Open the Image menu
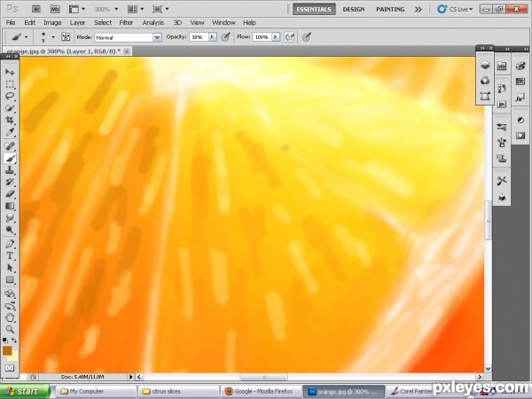Screen dimensions: 532x399 pos(52,23)
